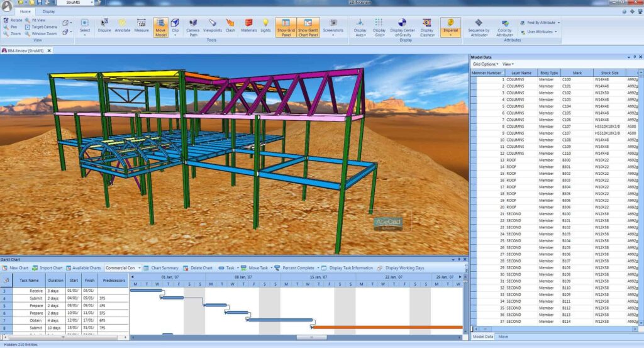Open the Enquire tool
This screenshot has width=644, height=348.
click(104, 25)
